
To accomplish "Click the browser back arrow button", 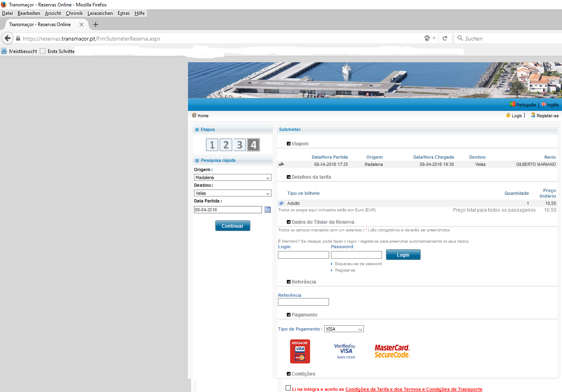I will click(x=8, y=39).
